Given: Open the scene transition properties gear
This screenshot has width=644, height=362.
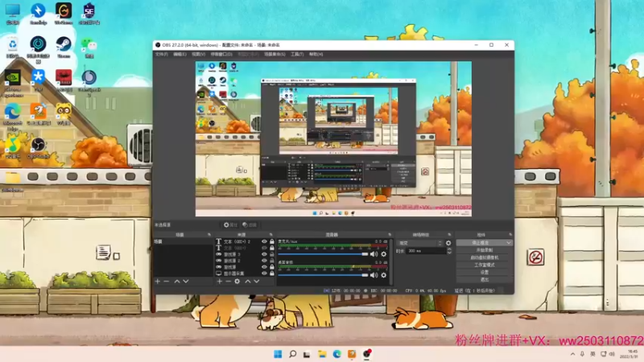Looking at the screenshot, I should [448, 243].
